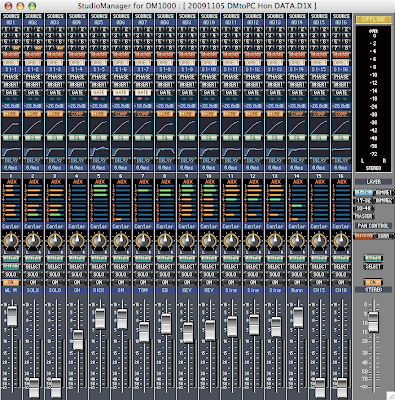Click the channel 4 OH fader
Image resolution: width=395 pixels, height=400 pixels.
tap(78, 340)
